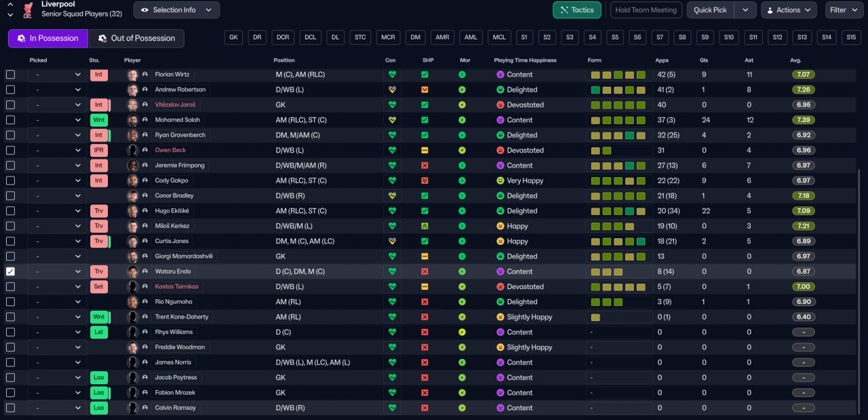Click Kostas Tsimikas' Set status badge
The width and height of the screenshot is (868, 420).
pos(99,287)
